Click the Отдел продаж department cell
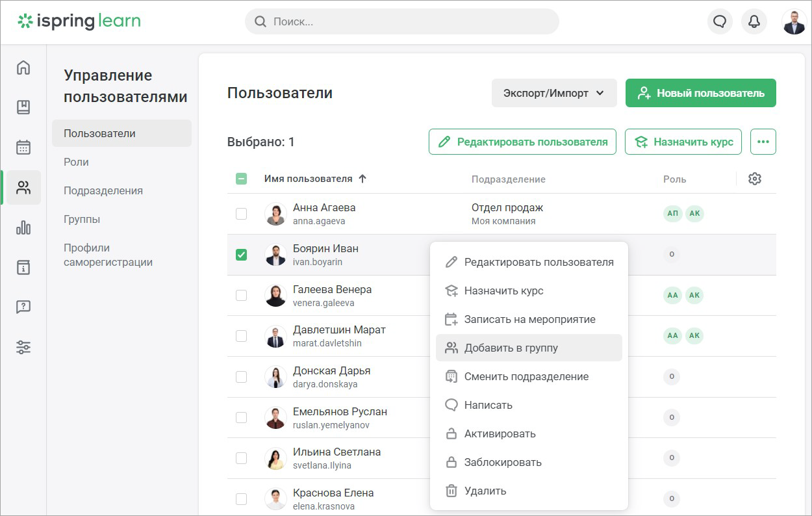The height and width of the screenshot is (516, 812). [x=507, y=208]
